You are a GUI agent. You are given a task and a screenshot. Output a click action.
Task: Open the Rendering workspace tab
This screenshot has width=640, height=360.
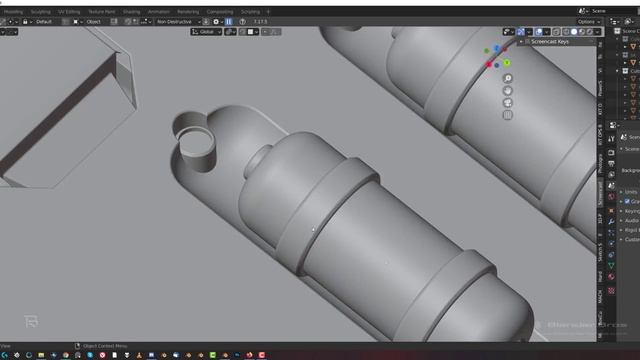click(188, 12)
